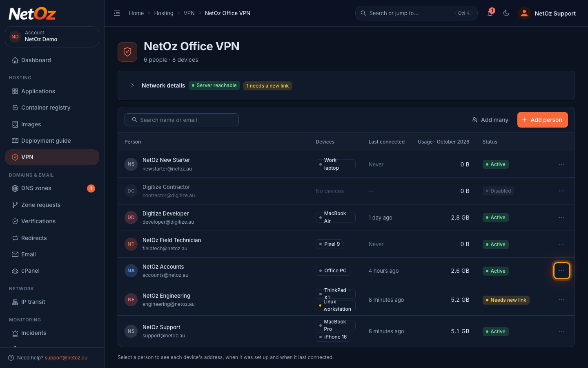The image size is (588, 368).
Task: Select the iPhone 16 device chip
Action: [333, 337]
